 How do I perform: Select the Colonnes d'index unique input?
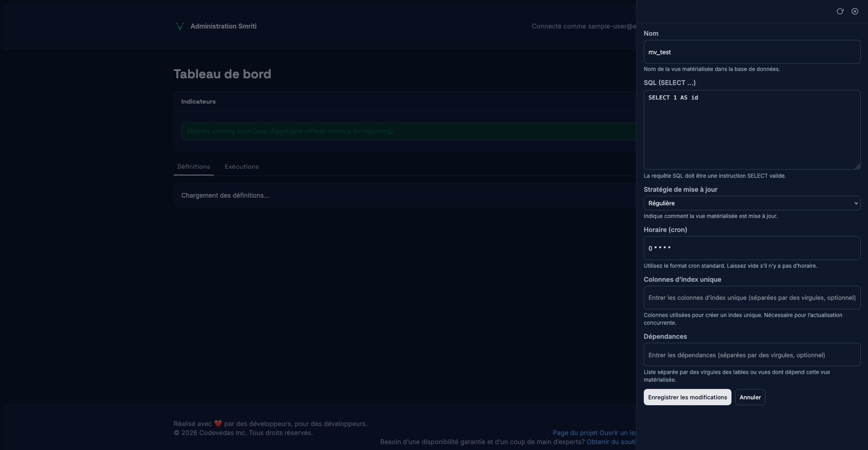(x=752, y=298)
